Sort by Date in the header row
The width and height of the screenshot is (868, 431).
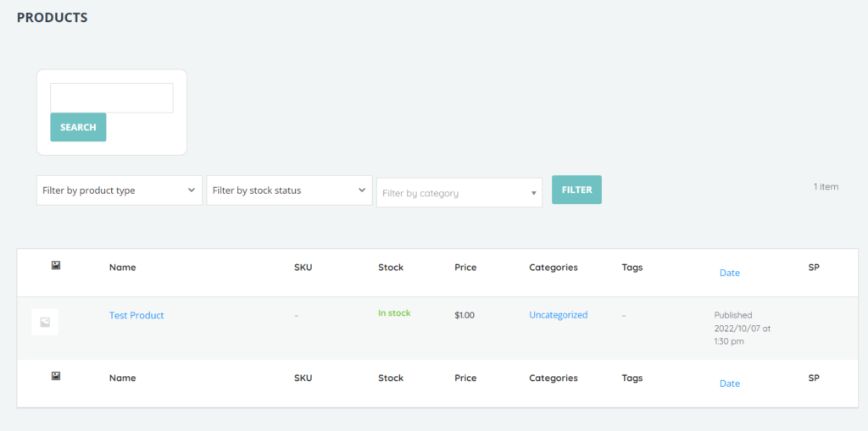tap(729, 273)
